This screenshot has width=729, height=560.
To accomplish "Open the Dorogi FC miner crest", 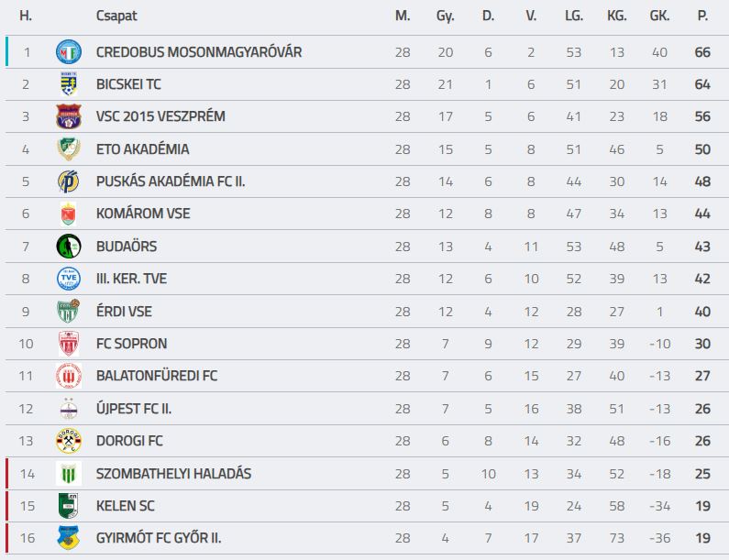I will [69, 441].
